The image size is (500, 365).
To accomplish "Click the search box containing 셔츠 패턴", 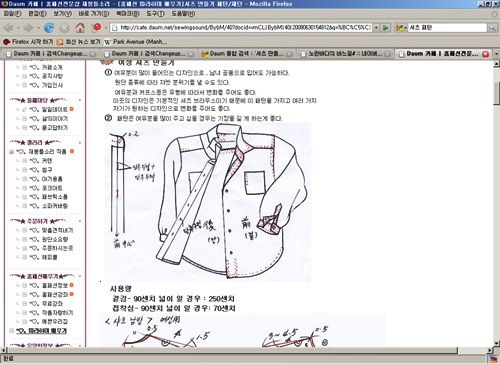I will pyautogui.click(x=448, y=28).
